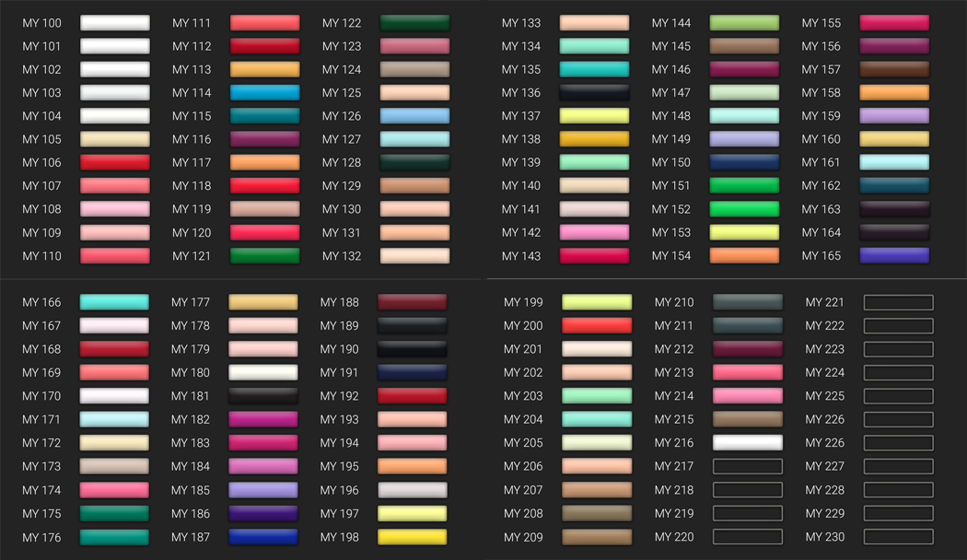The image size is (967, 560).
Task: Pick the brown MY 157 swatch
Action: tap(894, 69)
